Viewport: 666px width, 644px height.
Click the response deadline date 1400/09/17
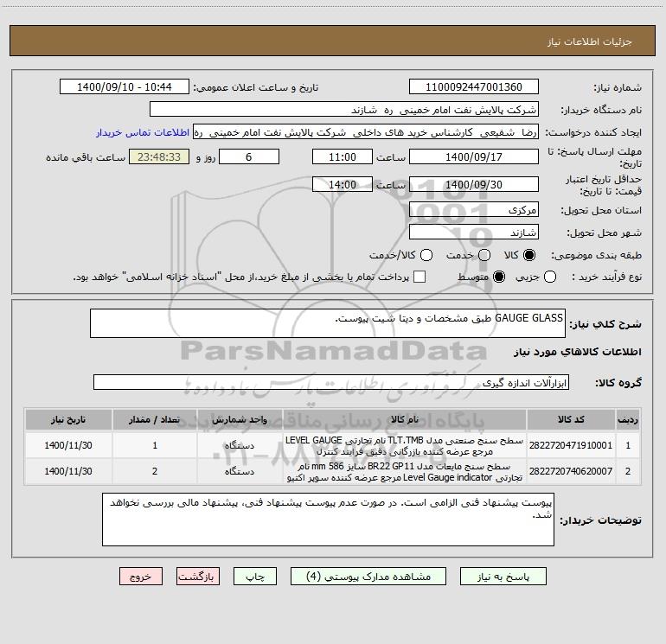click(474, 157)
